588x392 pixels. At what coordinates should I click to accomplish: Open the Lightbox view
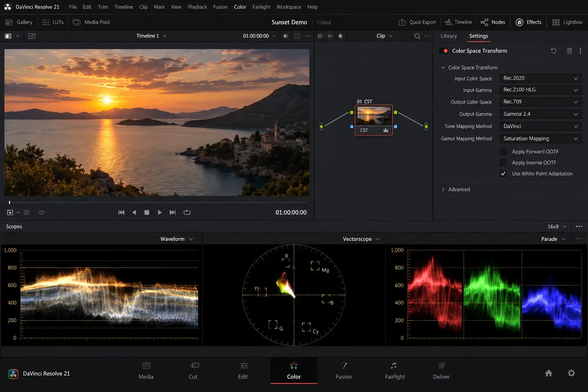pos(567,22)
